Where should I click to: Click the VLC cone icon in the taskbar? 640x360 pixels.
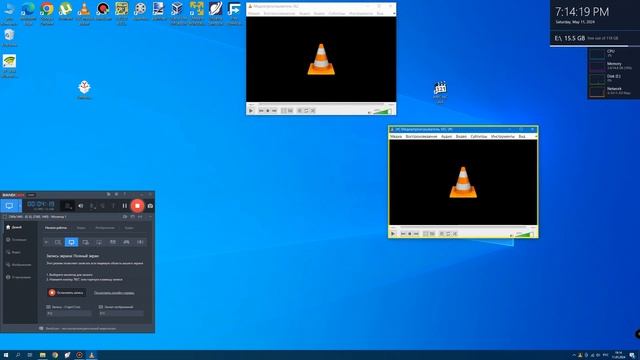(x=91, y=355)
